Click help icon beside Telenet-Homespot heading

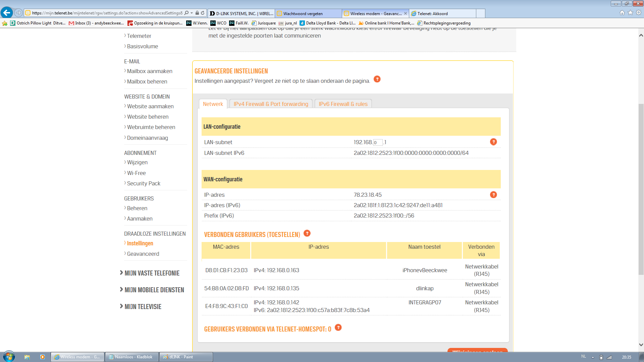(x=338, y=327)
